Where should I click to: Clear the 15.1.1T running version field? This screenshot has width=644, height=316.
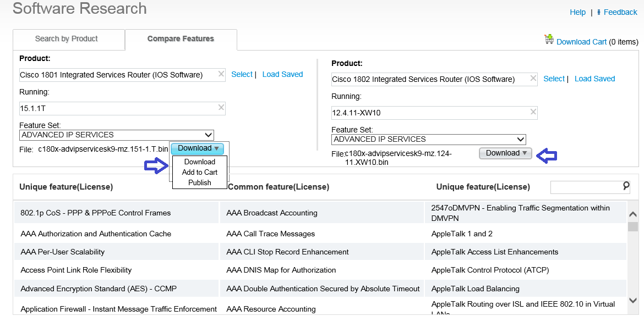(x=221, y=107)
